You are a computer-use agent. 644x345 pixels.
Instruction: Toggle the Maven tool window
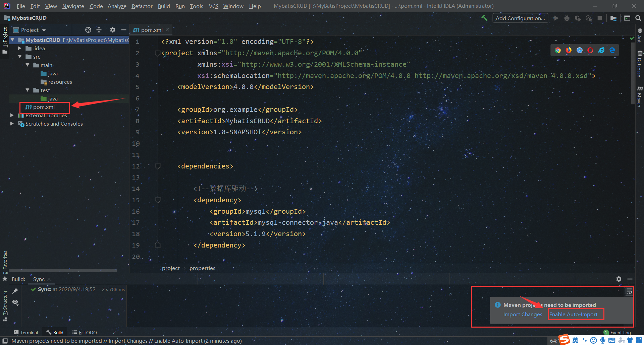[640, 96]
